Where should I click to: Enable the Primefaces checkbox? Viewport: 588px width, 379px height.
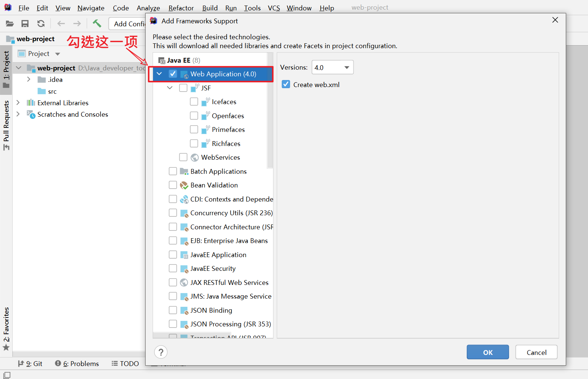pyautogui.click(x=194, y=129)
